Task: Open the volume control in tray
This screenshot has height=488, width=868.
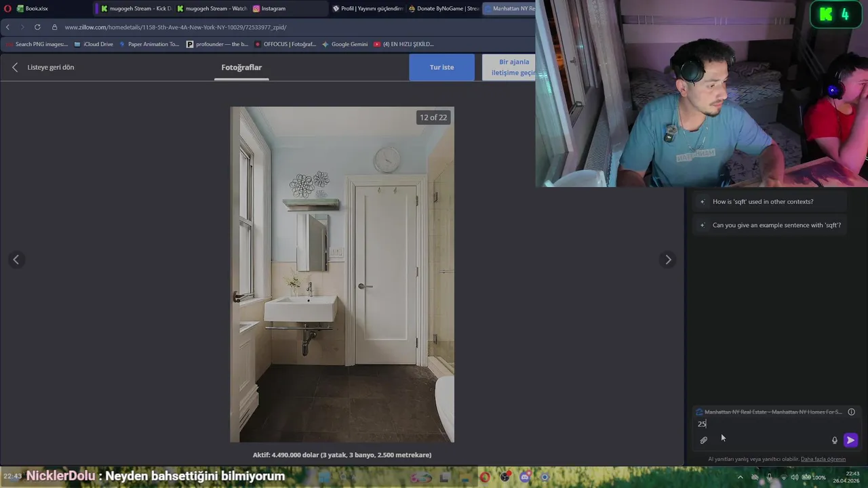Action: click(795, 477)
